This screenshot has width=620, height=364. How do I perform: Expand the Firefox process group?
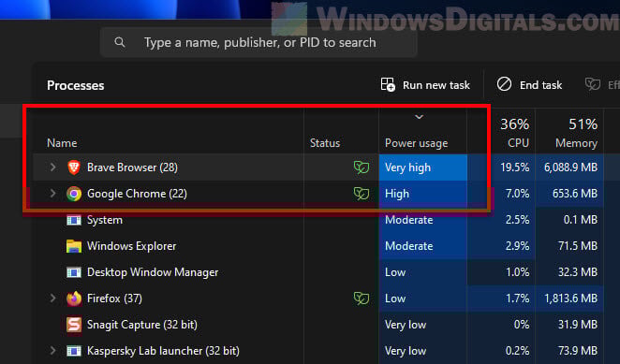point(52,298)
